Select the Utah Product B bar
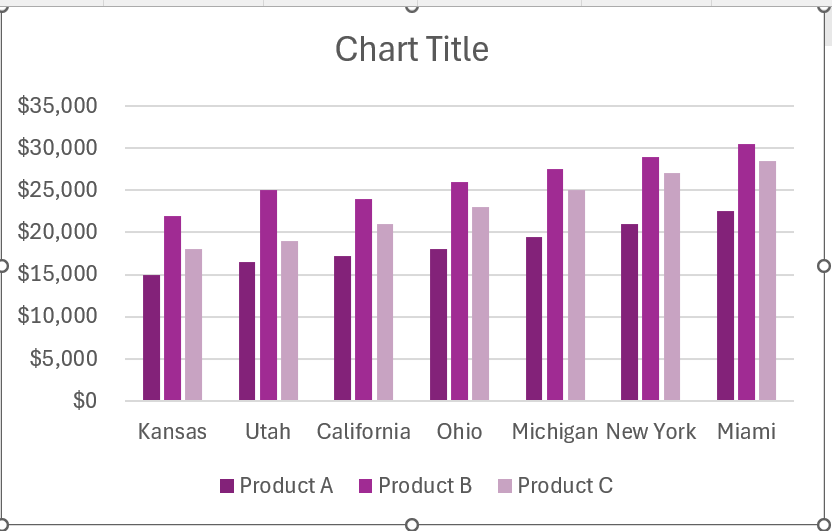The image size is (832, 531). tap(268, 295)
